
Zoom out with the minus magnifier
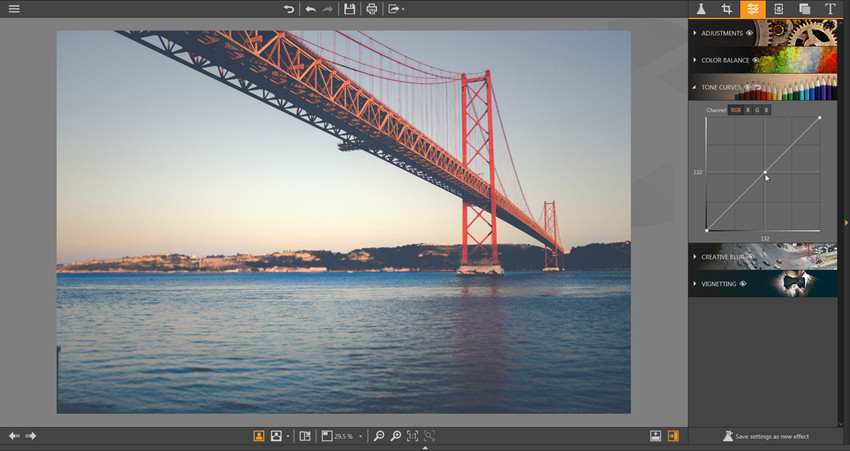tap(379, 436)
